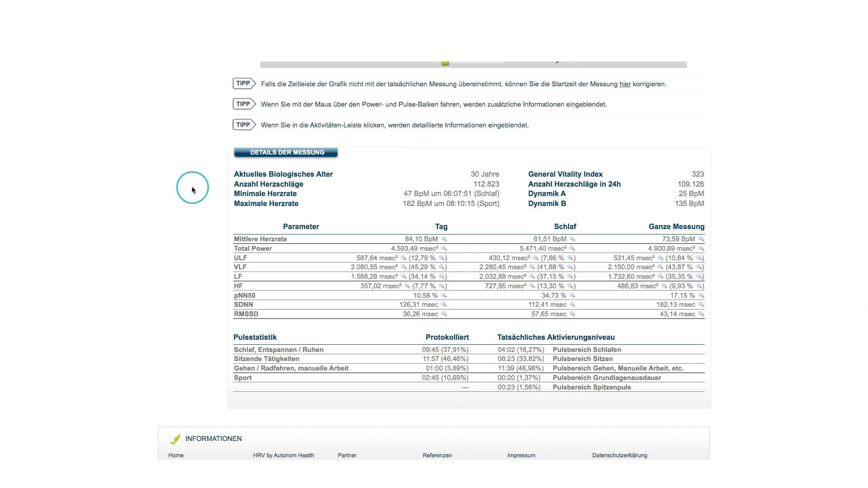Image resolution: width=868 pixels, height=488 pixels.
Task: Open HRV by Autonom Health footer link
Action: [x=283, y=455]
